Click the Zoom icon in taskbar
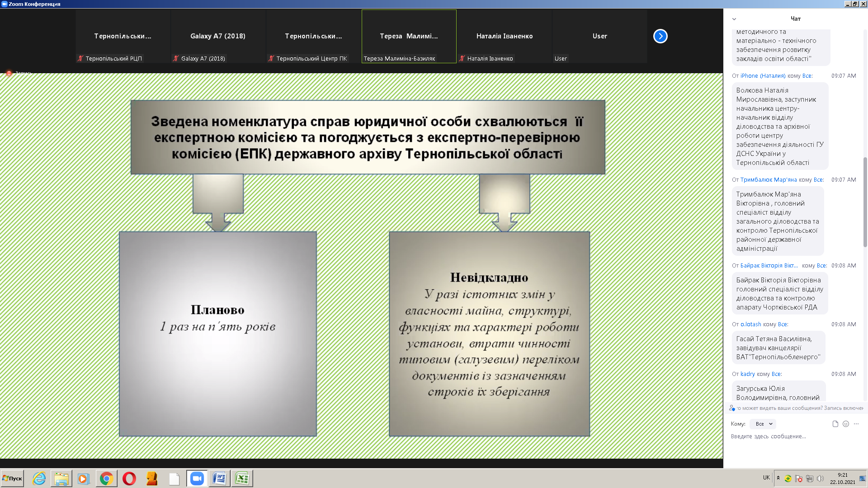Screen dimensions: 868x488 tap(197, 479)
